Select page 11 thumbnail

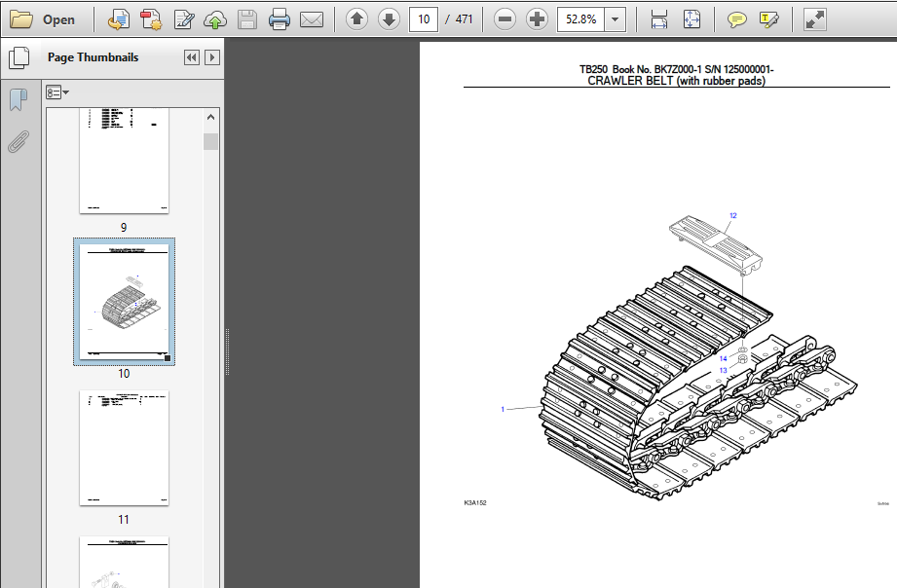124,448
